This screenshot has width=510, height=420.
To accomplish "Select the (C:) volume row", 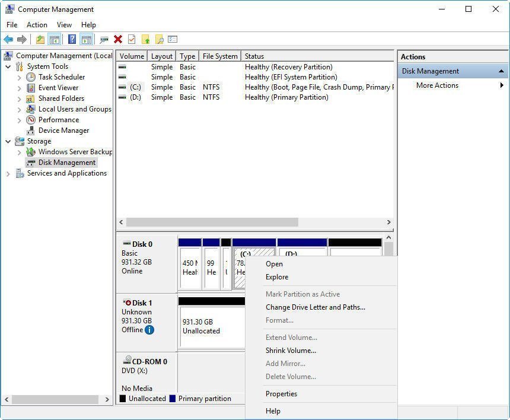I will pos(256,88).
